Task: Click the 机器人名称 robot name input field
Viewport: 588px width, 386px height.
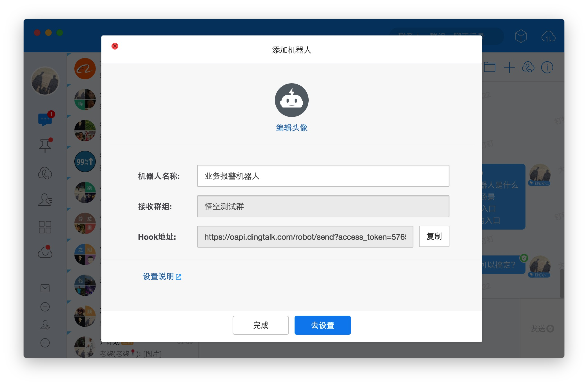Action: (x=323, y=176)
